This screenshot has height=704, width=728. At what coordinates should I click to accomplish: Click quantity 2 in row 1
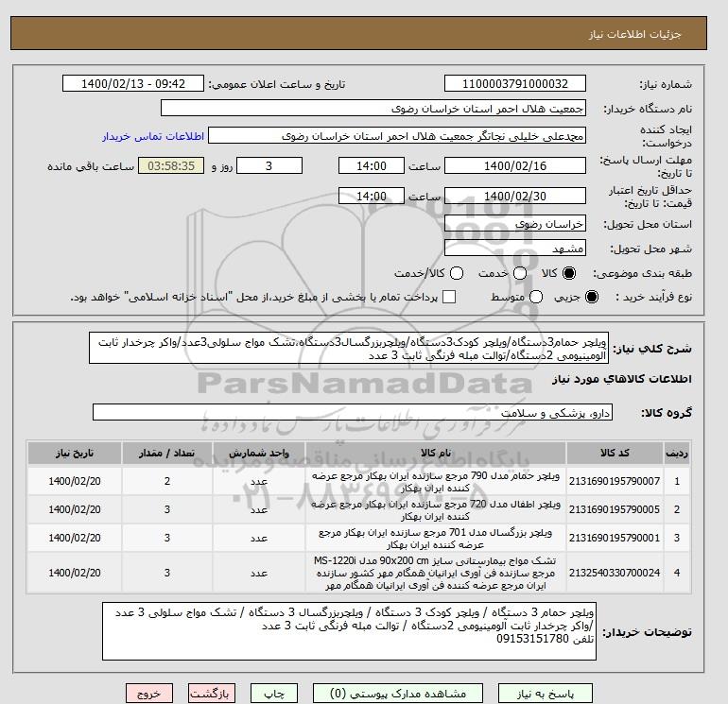coord(167,481)
